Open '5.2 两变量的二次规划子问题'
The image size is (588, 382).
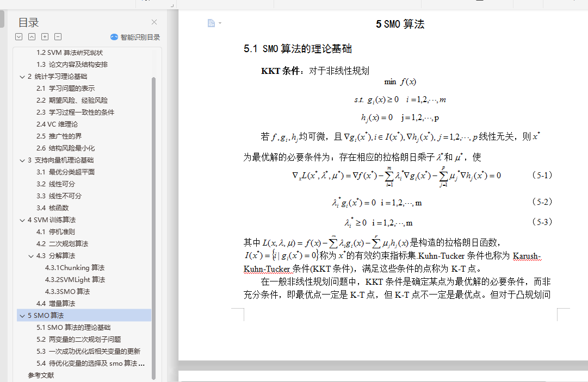(79, 340)
